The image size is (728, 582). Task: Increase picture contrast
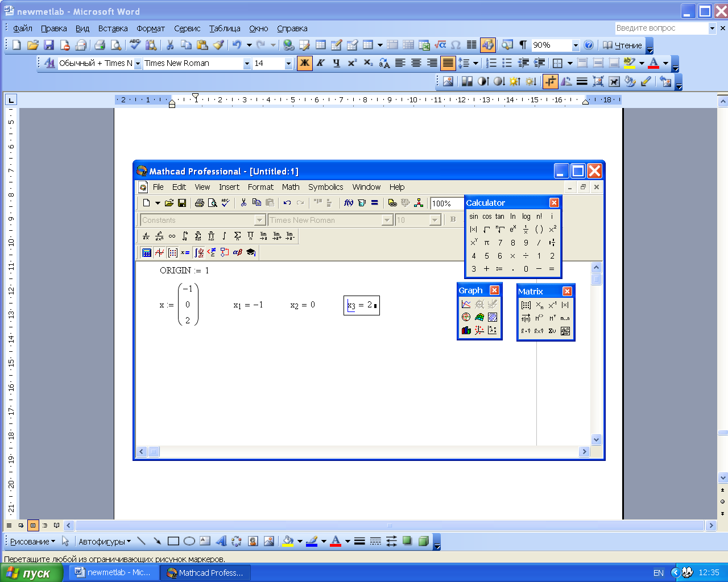click(483, 81)
